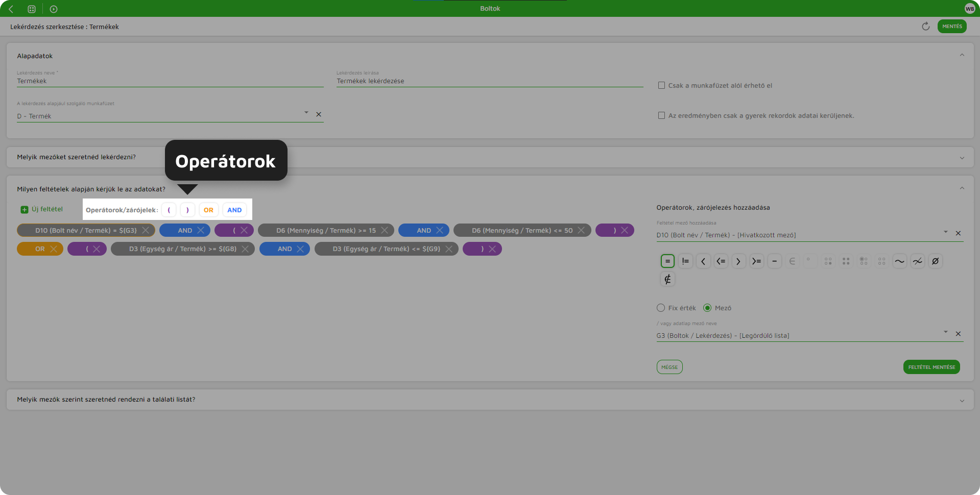
Task: Click the 'Boltok' title in top bar
Action: click(x=490, y=9)
